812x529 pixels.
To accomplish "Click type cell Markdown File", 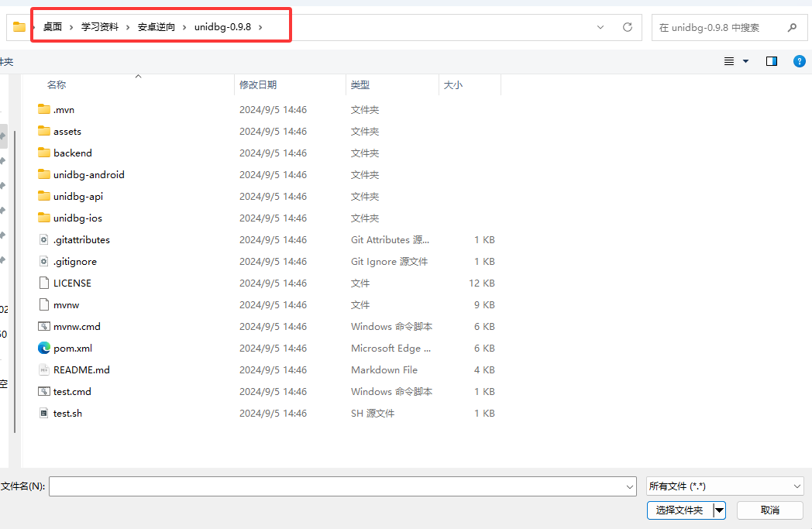I will [x=384, y=370].
